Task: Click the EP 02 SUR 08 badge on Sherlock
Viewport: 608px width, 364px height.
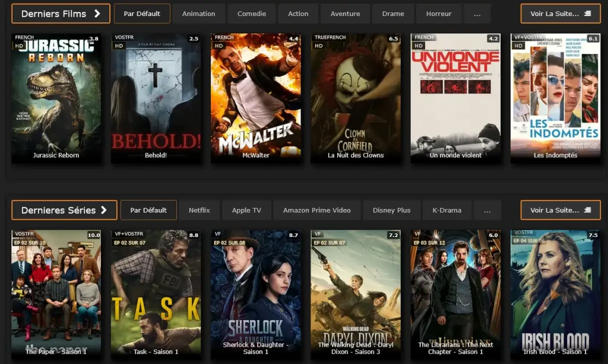Action: 230,243
